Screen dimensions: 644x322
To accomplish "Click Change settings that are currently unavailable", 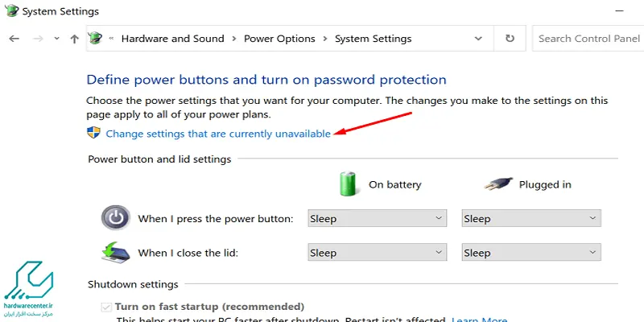I will [x=218, y=134].
